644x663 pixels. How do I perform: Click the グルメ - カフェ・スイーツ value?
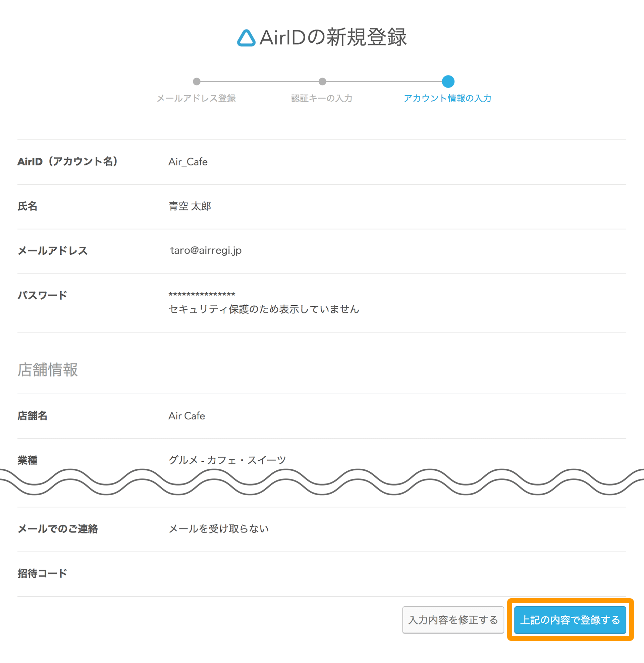click(227, 460)
